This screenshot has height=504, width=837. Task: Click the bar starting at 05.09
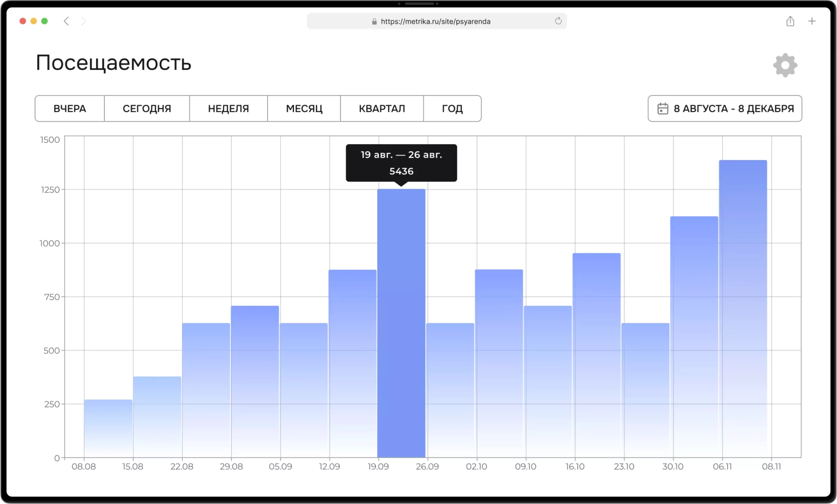coord(304,390)
